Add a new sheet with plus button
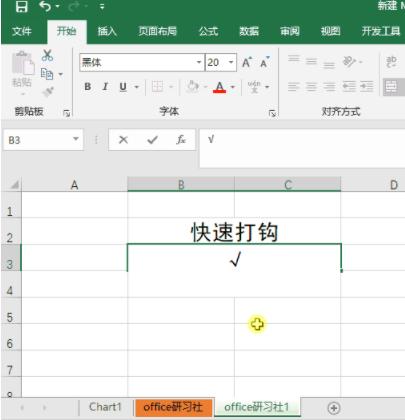 (334, 408)
